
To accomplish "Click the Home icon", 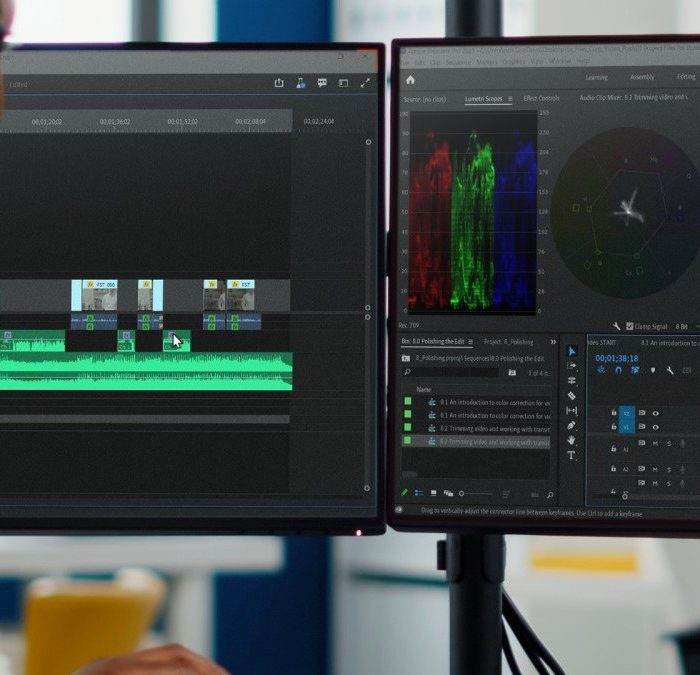I will pos(410,80).
